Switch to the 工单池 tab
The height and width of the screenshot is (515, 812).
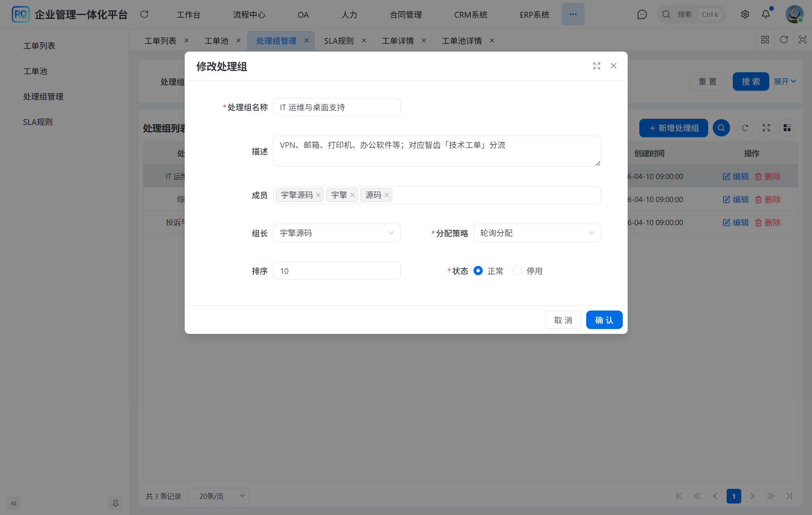tap(216, 40)
